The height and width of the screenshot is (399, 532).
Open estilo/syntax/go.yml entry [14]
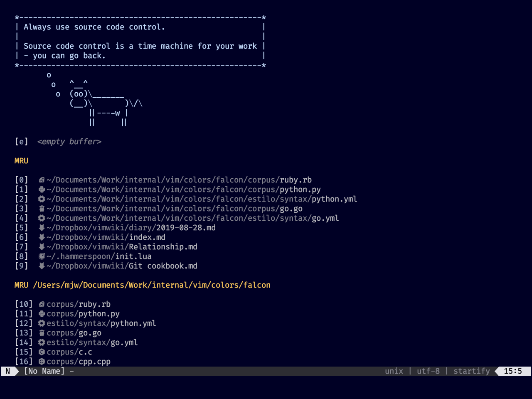(92, 342)
